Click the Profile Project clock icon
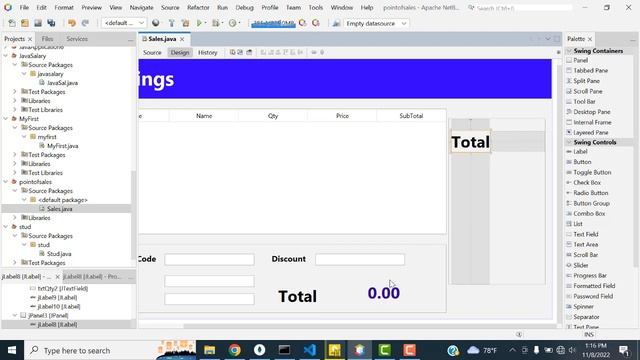The height and width of the screenshot is (360, 640). (x=232, y=23)
